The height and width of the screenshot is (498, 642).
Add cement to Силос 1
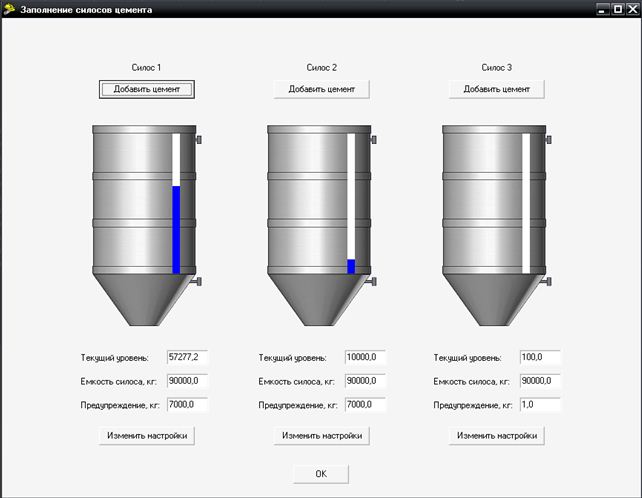[147, 89]
